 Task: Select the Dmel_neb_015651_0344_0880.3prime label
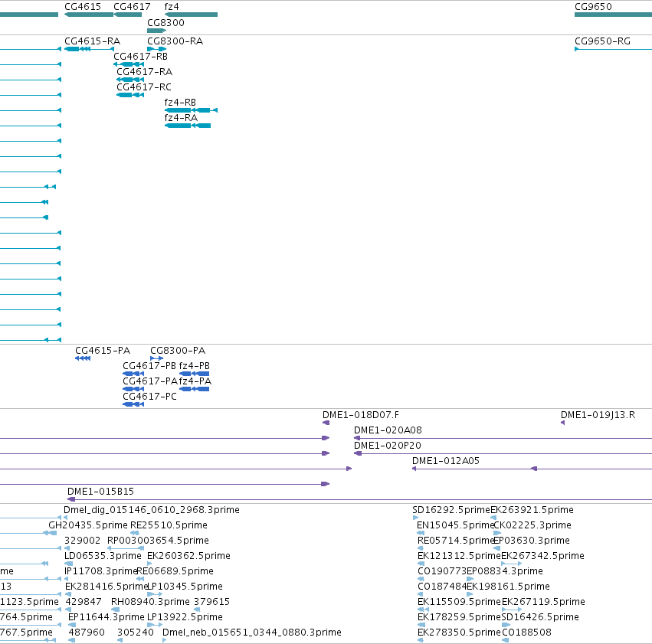click(x=252, y=633)
